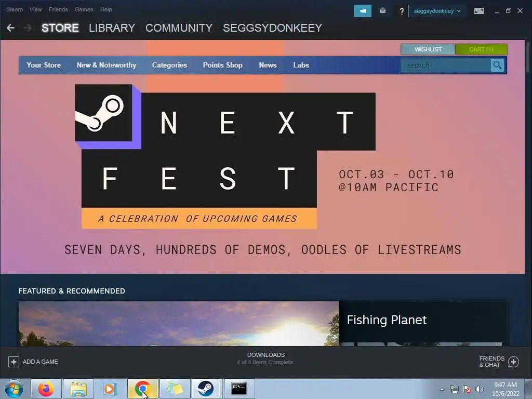Open command prompt taskbar icon
Viewport: 532px width, 399px height.
(x=239, y=389)
